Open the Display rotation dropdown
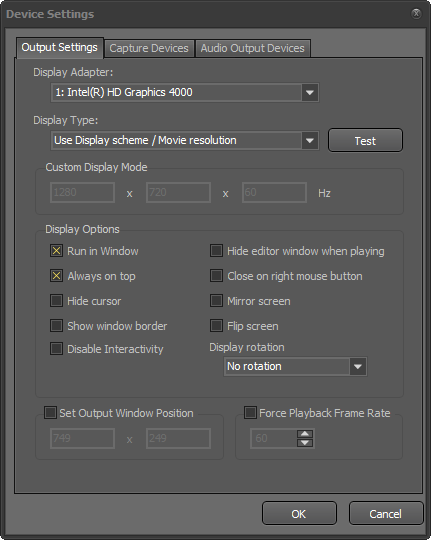Viewport: 431px width, 540px height. coord(295,366)
